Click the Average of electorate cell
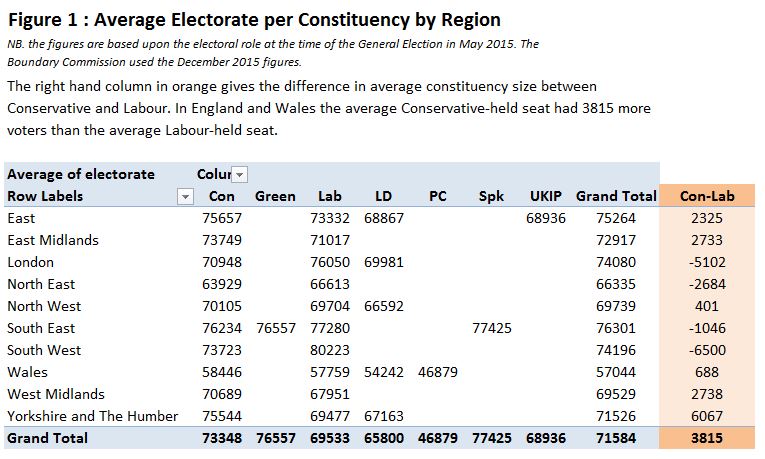This screenshot has width=765, height=459. (x=81, y=174)
